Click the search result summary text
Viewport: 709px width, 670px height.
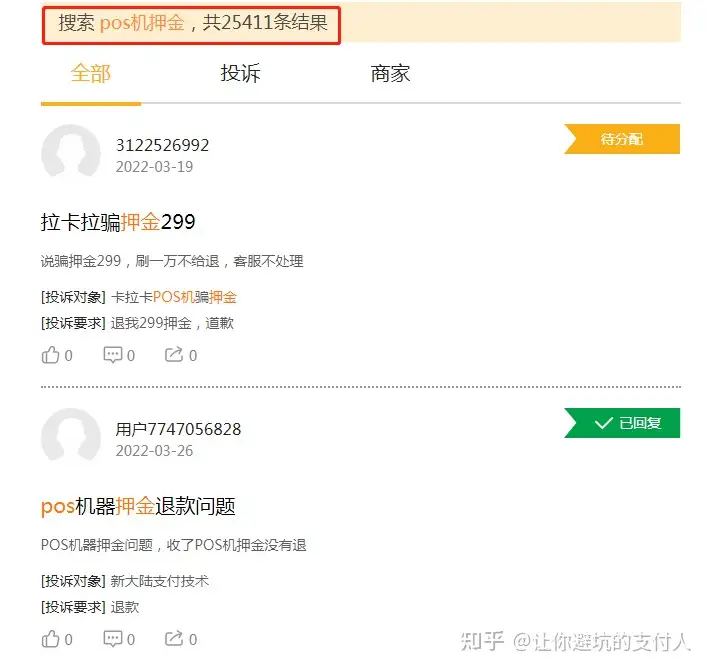193,23
